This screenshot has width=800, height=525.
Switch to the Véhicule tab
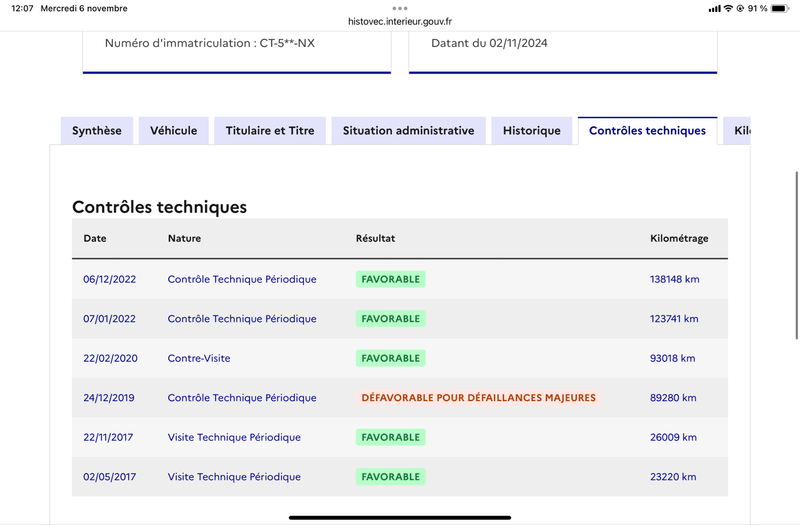pyautogui.click(x=173, y=131)
